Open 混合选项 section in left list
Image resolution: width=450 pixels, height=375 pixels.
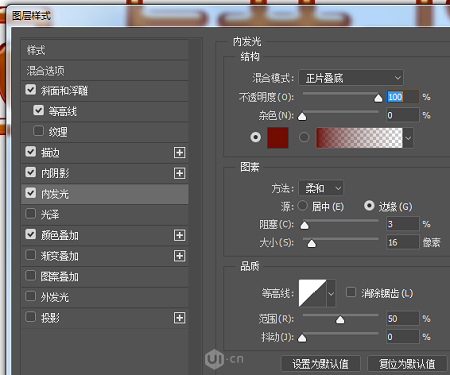click(x=105, y=71)
